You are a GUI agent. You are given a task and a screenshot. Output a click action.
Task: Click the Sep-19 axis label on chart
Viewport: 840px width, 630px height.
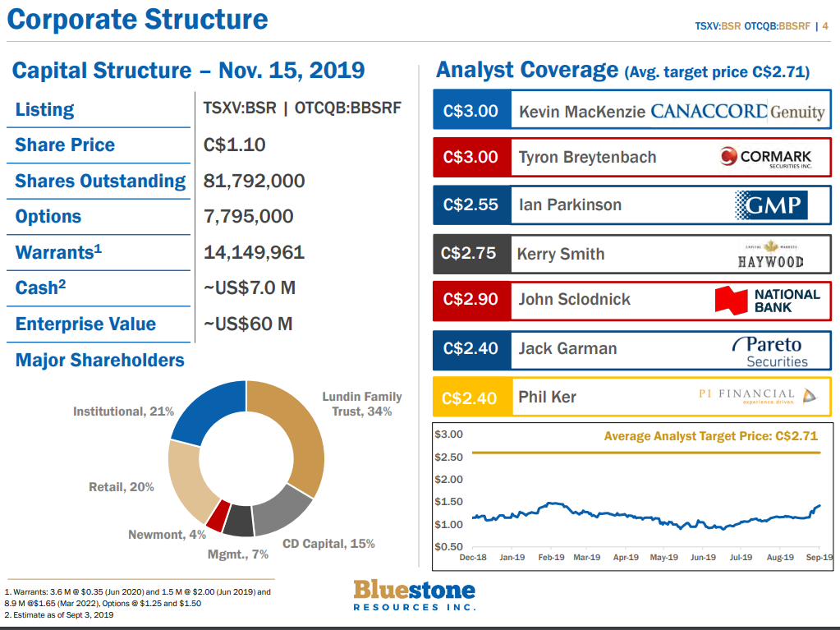coord(819,557)
